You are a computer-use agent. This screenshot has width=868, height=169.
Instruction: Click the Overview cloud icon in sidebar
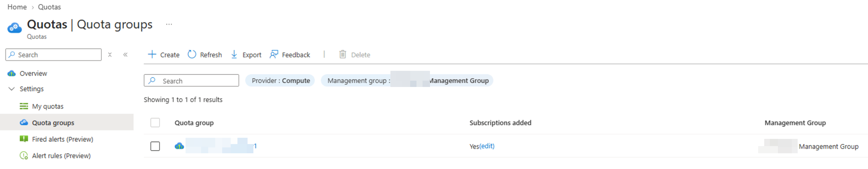(12, 73)
